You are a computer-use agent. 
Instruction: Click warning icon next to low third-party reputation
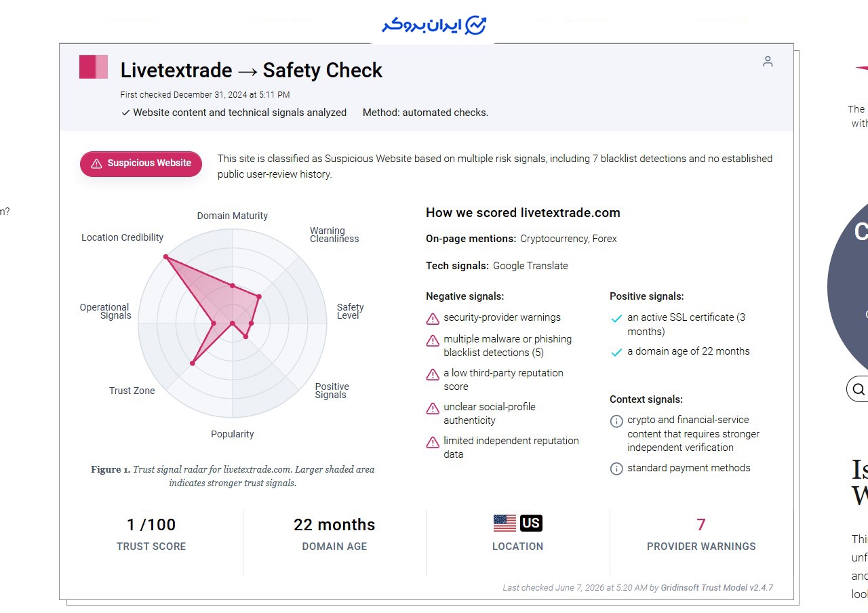pyautogui.click(x=433, y=374)
